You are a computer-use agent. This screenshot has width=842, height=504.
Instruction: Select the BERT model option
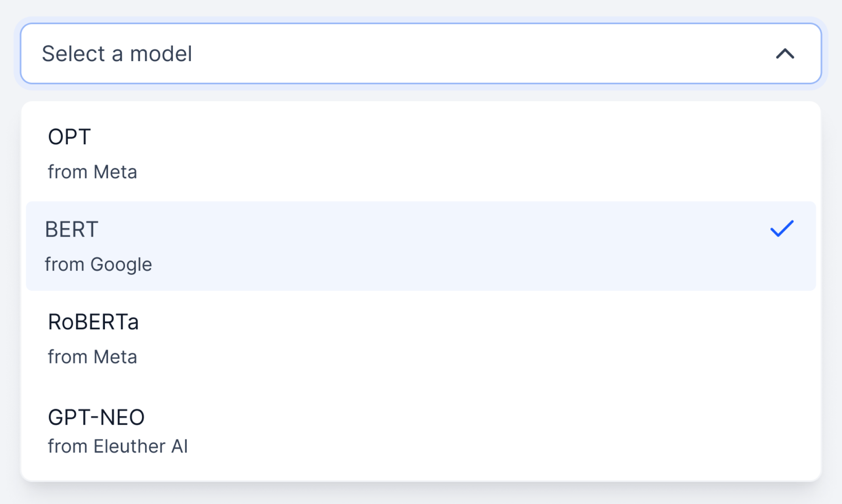(x=421, y=246)
